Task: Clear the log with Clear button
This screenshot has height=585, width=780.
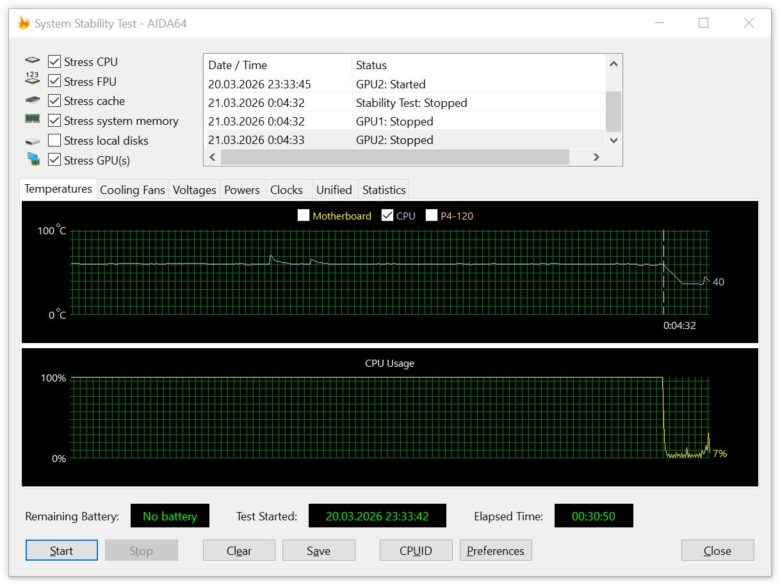Action: click(239, 550)
